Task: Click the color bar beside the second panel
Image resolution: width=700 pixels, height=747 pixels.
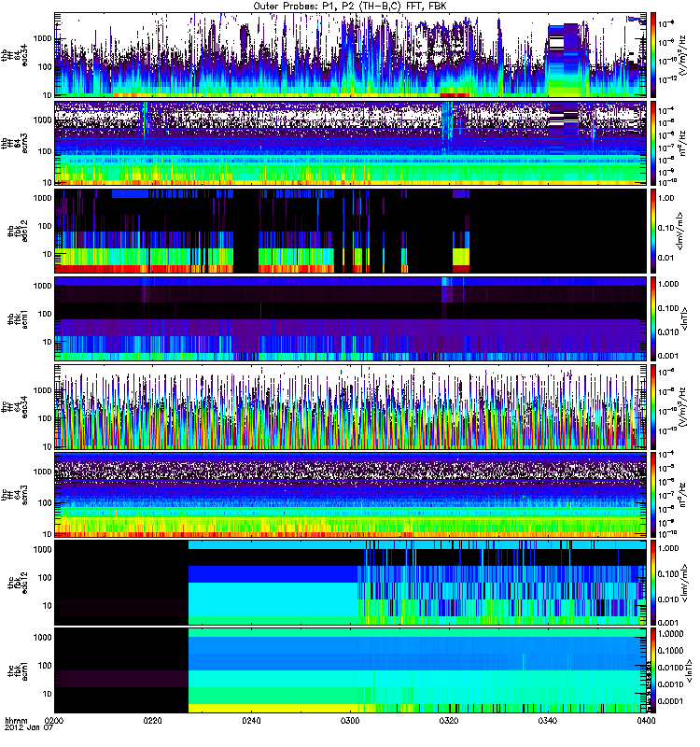Action: (655, 141)
